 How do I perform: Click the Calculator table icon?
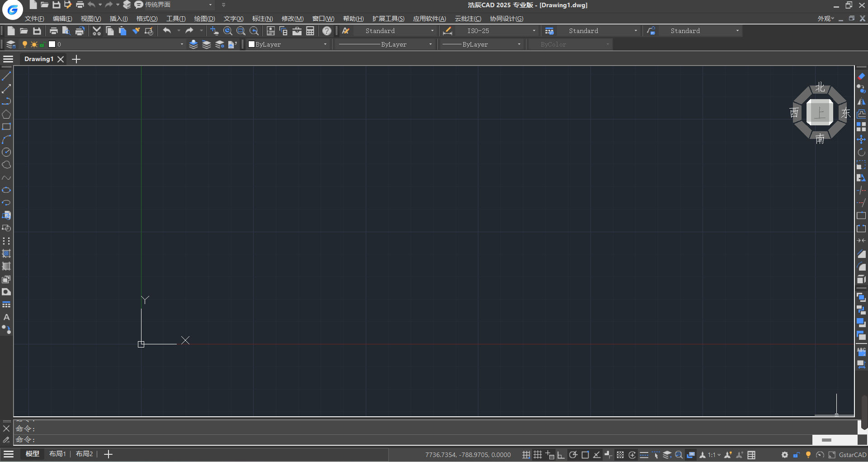(x=310, y=31)
